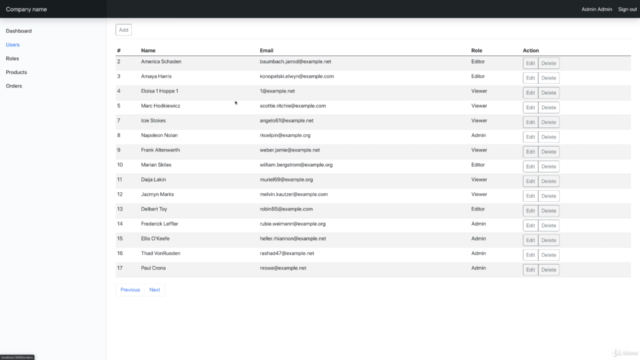Screen dimensions: 640x360
Task: Open the Admin Admin profile link
Action: pos(596,9)
